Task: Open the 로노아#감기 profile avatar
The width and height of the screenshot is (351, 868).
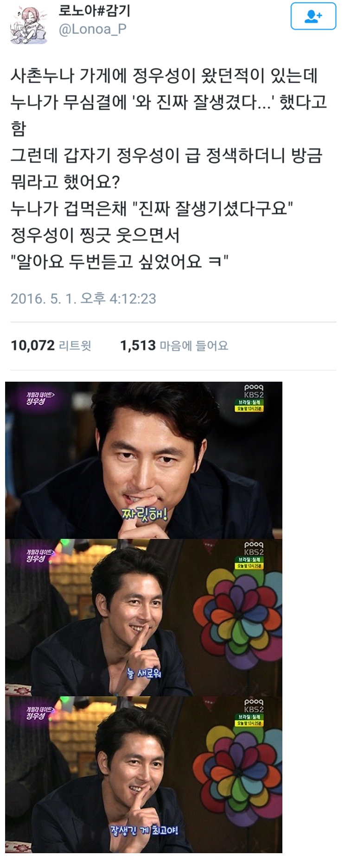Action: coord(29,26)
